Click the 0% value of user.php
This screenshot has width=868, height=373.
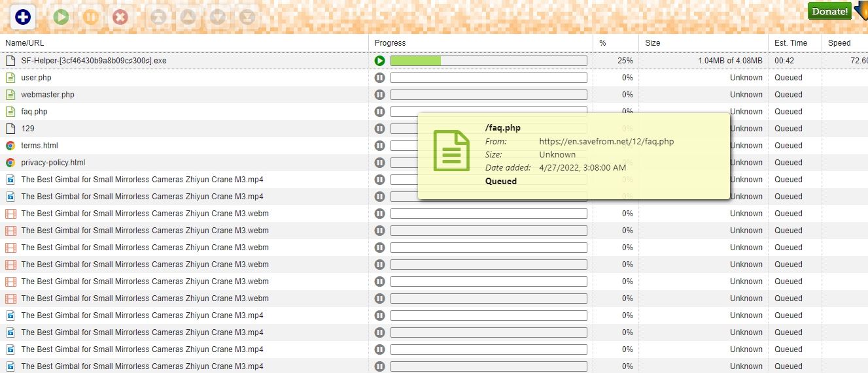pyautogui.click(x=627, y=78)
